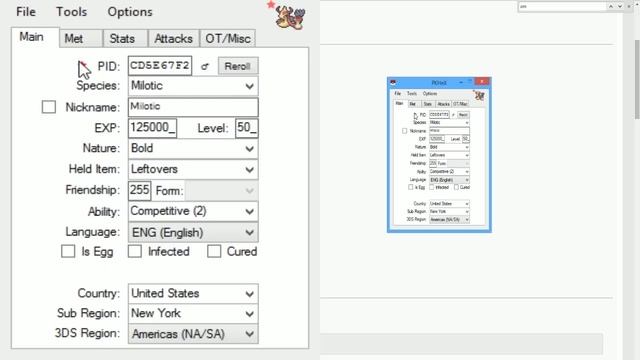Image resolution: width=640 pixels, height=360 pixels.
Task: Open the large Language dropdown showing ENG (English)
Action: (x=193, y=233)
